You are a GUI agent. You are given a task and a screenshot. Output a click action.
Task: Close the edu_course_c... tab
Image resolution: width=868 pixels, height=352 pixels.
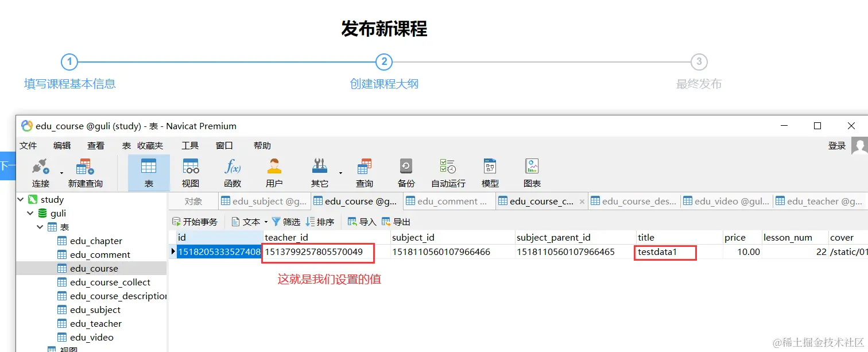point(582,202)
